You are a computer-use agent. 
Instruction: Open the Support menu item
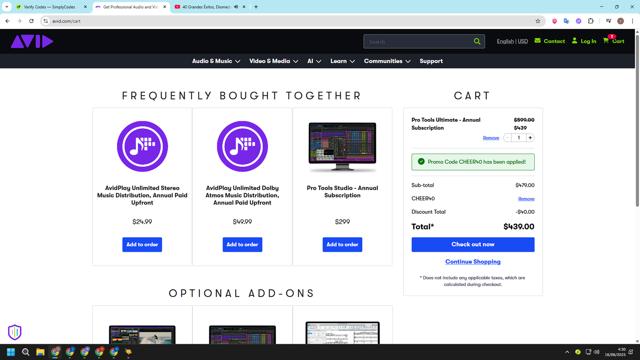(431, 61)
